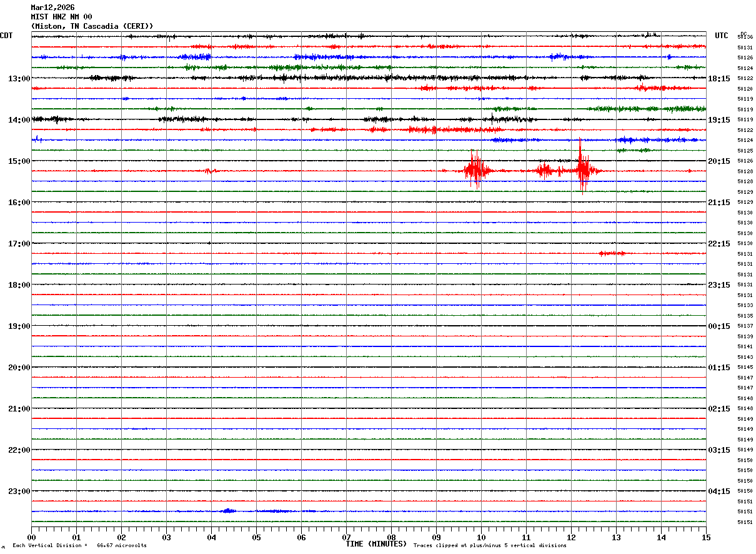Image resolution: width=756 pixels, height=554 pixels.
Task: Select minute '15' on the bottom time axis
Action: click(706, 537)
